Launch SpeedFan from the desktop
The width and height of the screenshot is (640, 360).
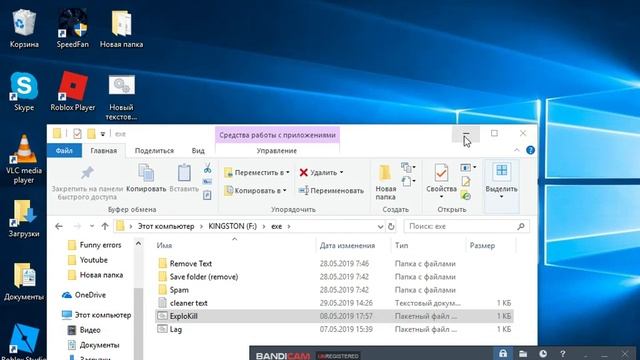pos(73,29)
